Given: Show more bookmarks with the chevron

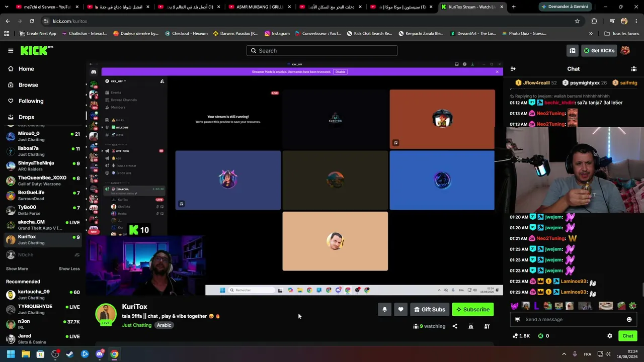Looking at the screenshot, I should click(591, 34).
